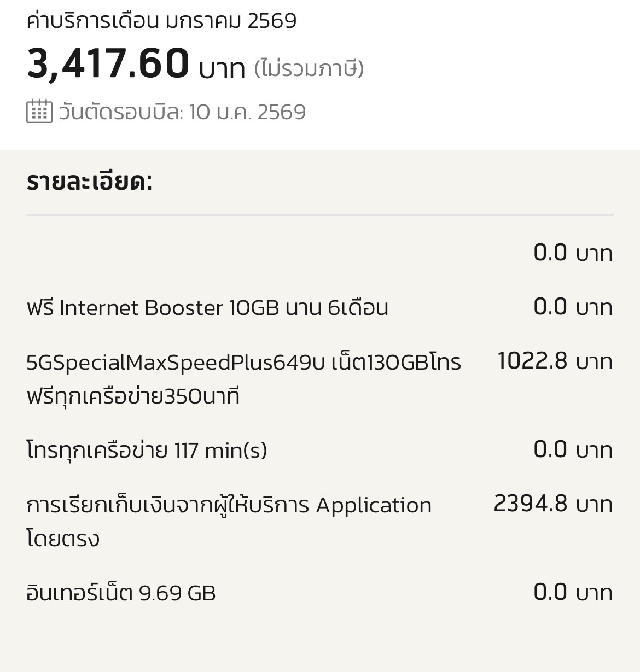The image size is (640, 672).
Task: Tap the divider line under รายละเอียด
Action: pos(319,215)
